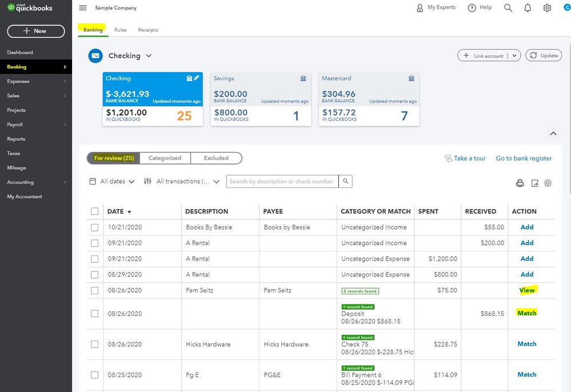The height and width of the screenshot is (392, 571).
Task: Click the export icon beside printer
Action: (x=534, y=183)
